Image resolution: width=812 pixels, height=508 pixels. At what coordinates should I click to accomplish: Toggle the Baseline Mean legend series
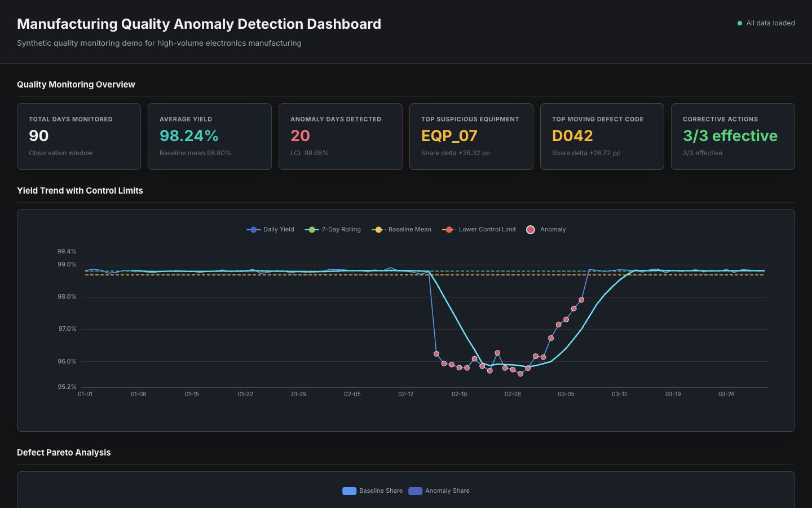click(401, 230)
